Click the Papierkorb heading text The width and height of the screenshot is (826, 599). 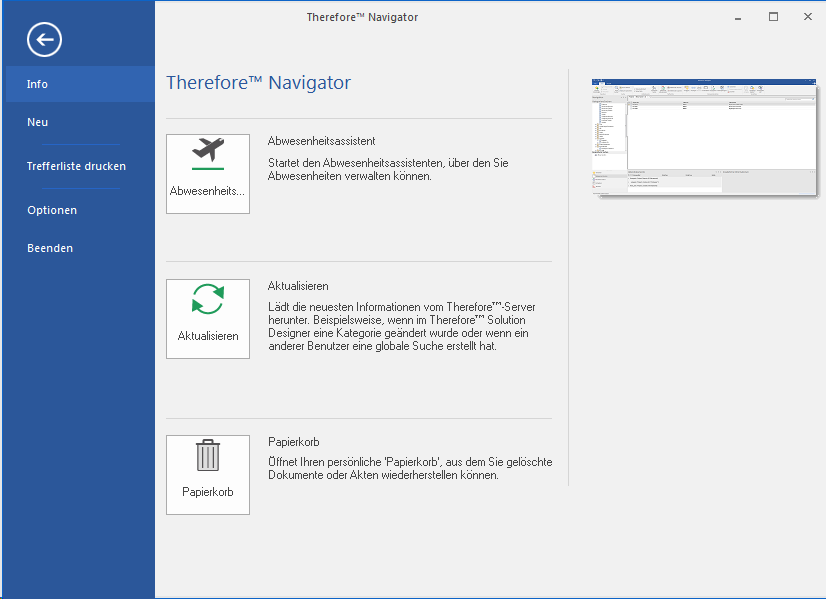292,441
